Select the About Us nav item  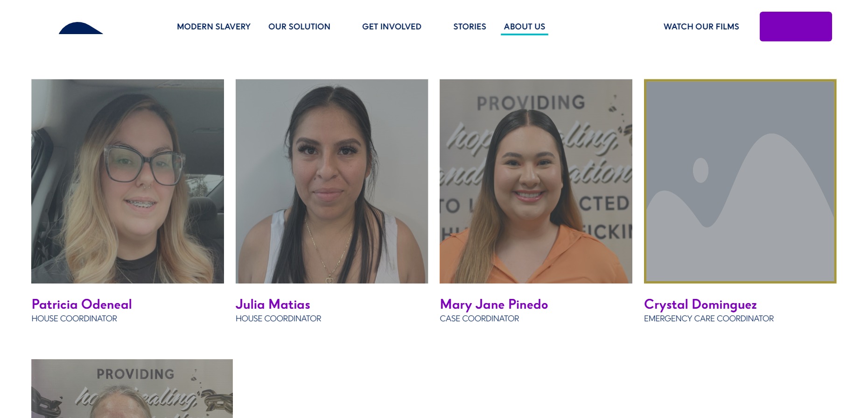point(525,27)
